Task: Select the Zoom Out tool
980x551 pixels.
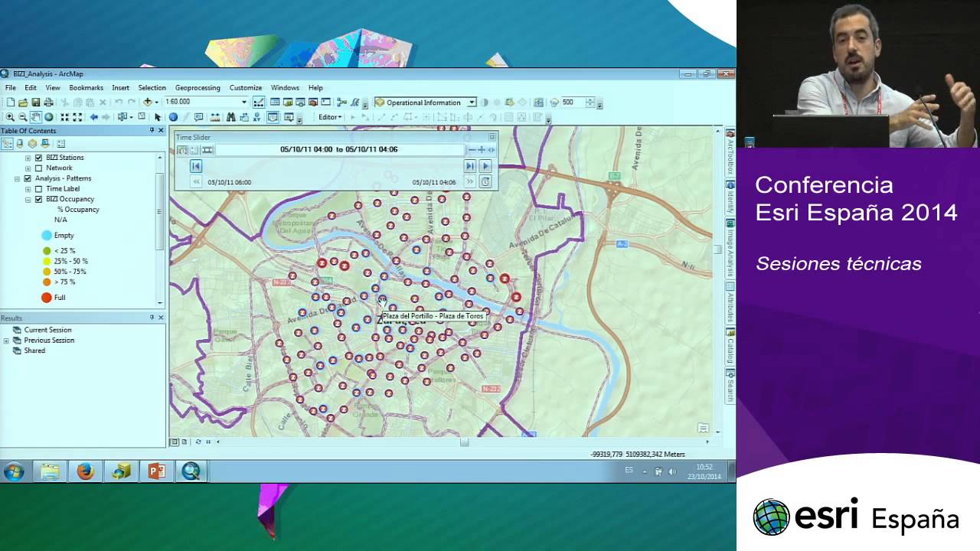Action: [x=23, y=117]
